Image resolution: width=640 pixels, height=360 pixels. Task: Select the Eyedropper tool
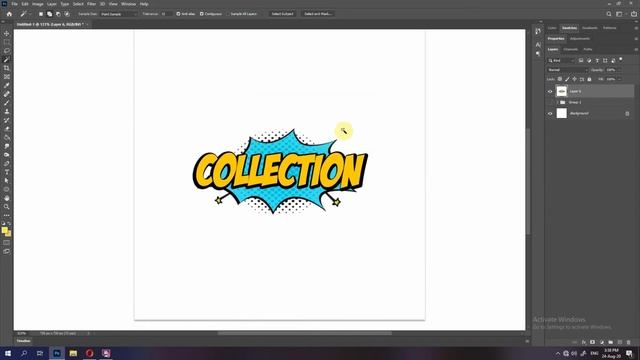click(7, 85)
